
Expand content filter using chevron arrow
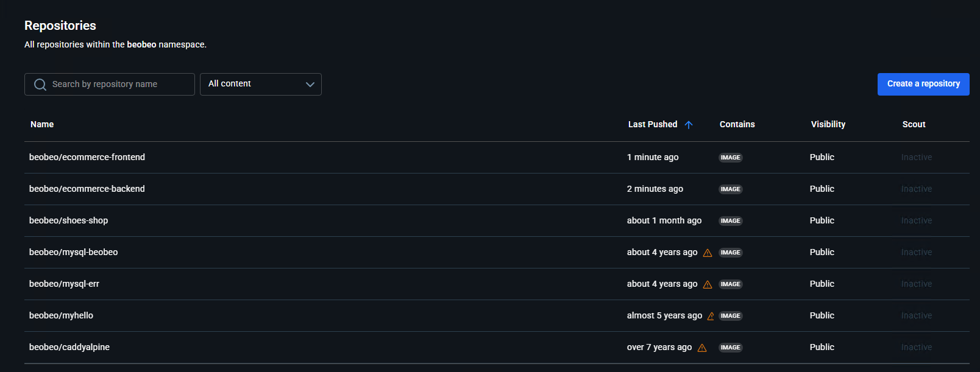pyautogui.click(x=310, y=85)
